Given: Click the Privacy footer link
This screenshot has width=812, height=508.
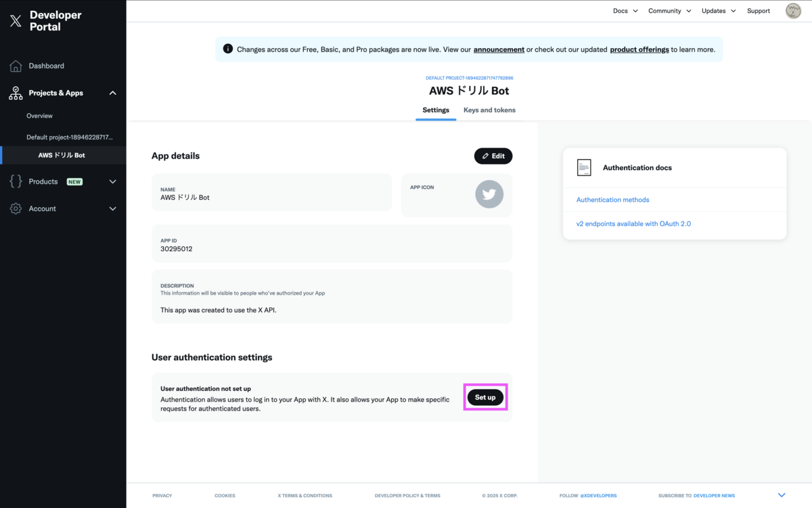Looking at the screenshot, I should point(162,495).
